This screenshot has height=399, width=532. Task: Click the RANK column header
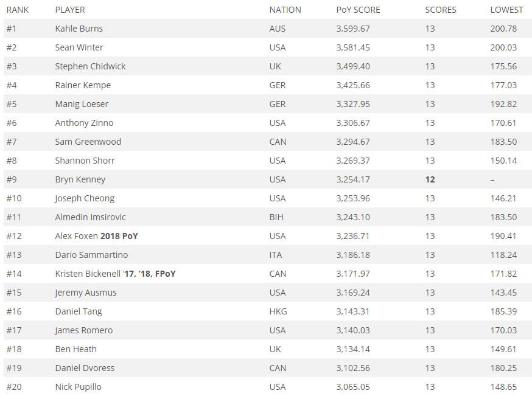pyautogui.click(x=18, y=10)
